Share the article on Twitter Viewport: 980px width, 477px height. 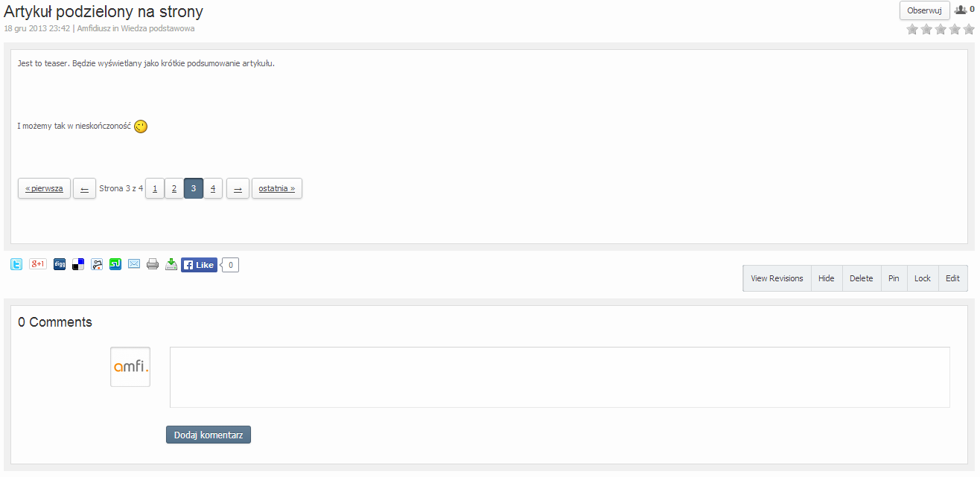point(16,264)
